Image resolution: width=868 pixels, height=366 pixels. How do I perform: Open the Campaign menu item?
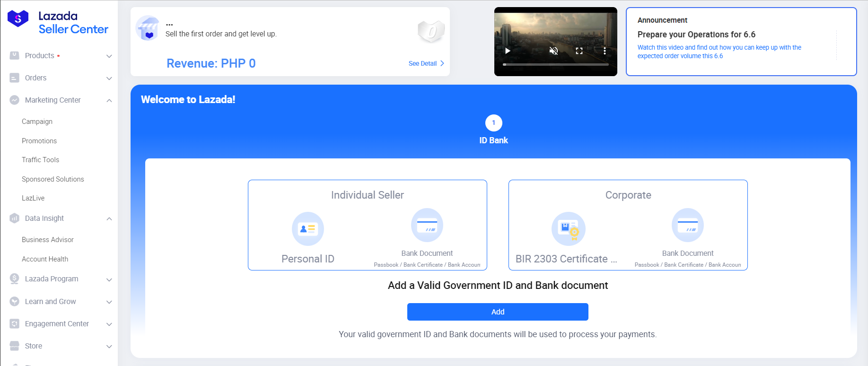[x=37, y=122]
